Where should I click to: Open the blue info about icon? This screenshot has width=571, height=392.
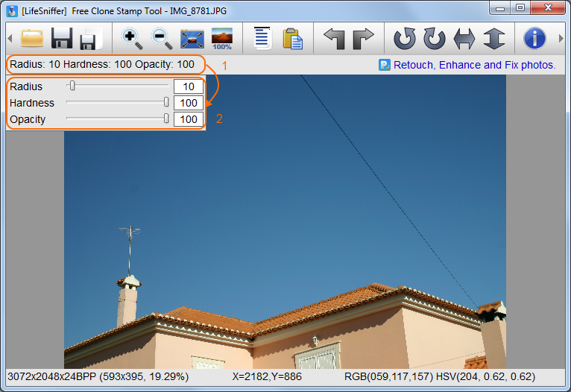point(534,39)
